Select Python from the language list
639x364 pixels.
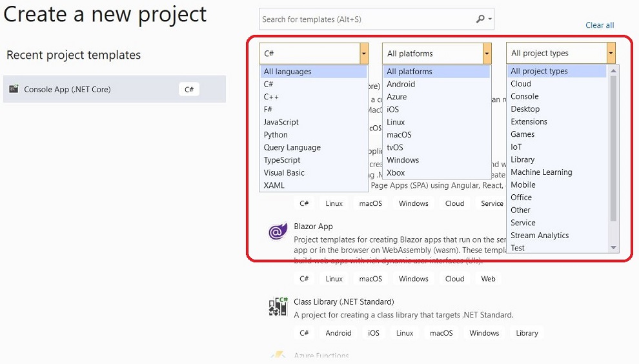[x=314, y=134]
